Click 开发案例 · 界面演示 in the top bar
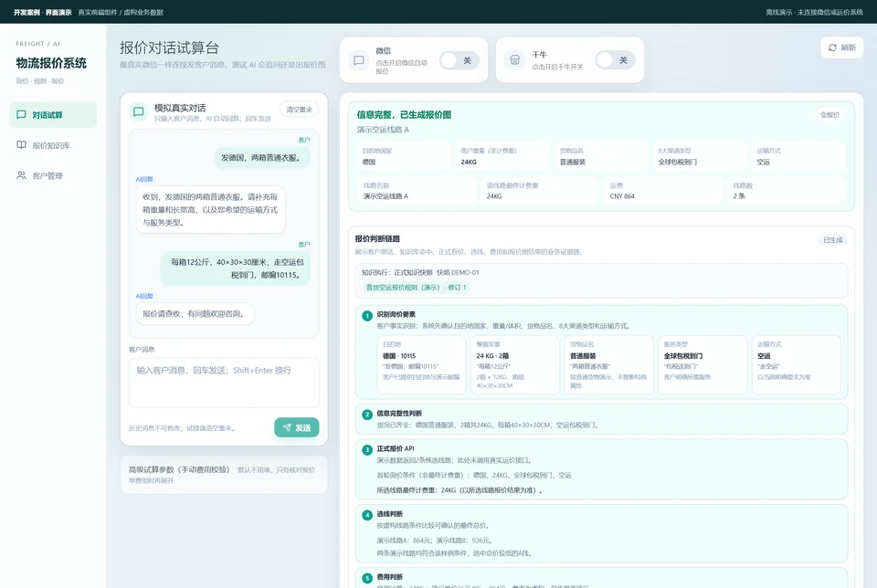The width and height of the screenshot is (877, 588). point(43,12)
